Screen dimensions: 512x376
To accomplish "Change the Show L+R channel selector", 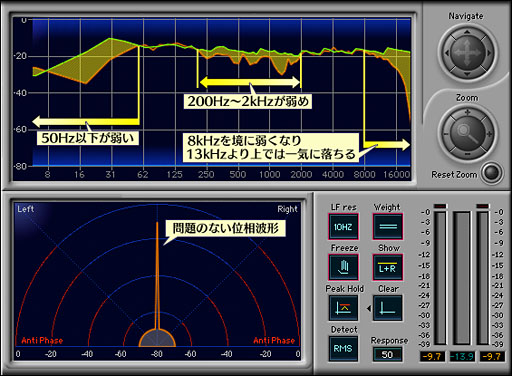I will click(x=388, y=267).
